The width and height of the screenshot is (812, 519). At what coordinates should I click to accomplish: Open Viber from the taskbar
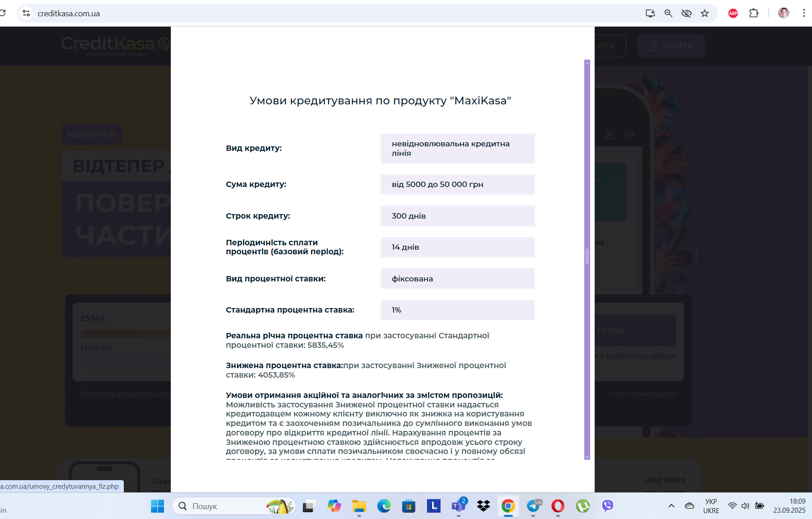pos(608,506)
